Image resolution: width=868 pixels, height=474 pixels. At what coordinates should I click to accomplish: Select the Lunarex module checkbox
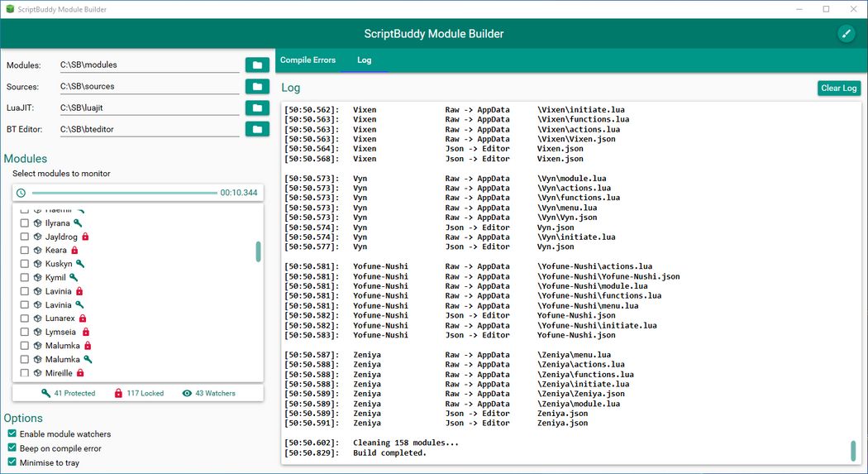(25, 318)
